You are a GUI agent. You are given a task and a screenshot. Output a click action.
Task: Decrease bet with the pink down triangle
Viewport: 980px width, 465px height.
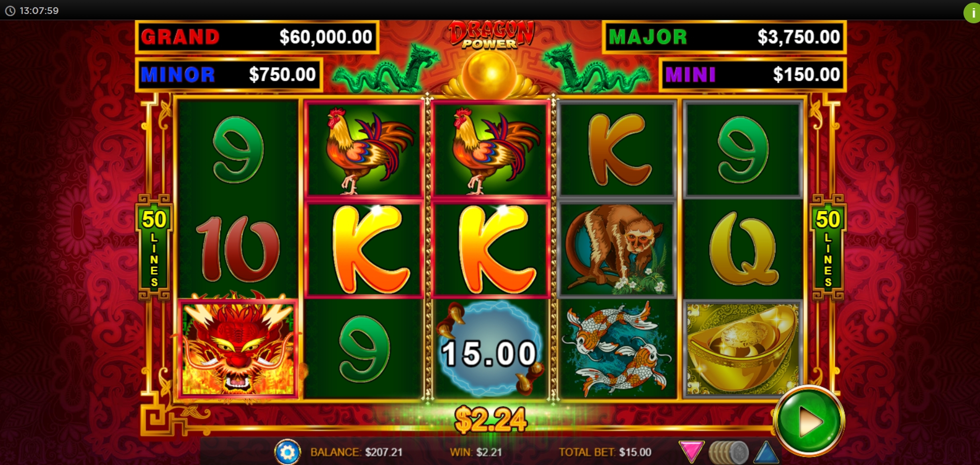pos(691,452)
